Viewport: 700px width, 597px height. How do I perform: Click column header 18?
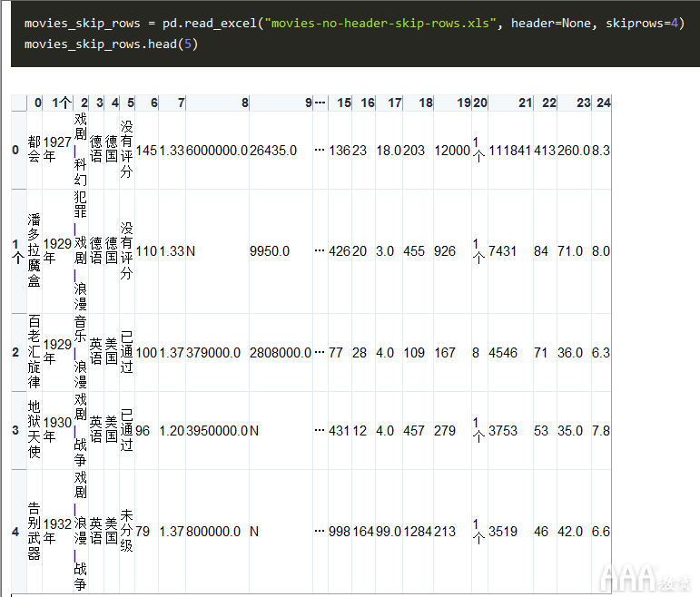coord(426,103)
